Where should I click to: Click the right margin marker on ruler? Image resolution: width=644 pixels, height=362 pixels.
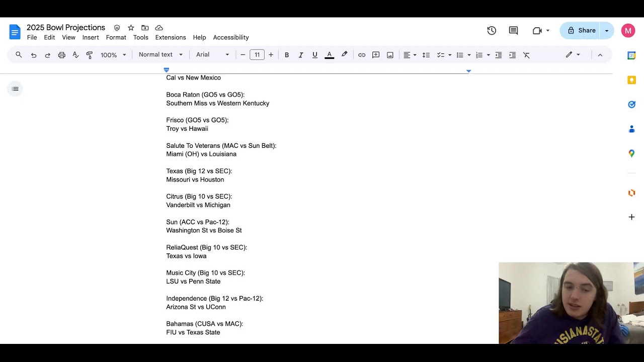468,71
